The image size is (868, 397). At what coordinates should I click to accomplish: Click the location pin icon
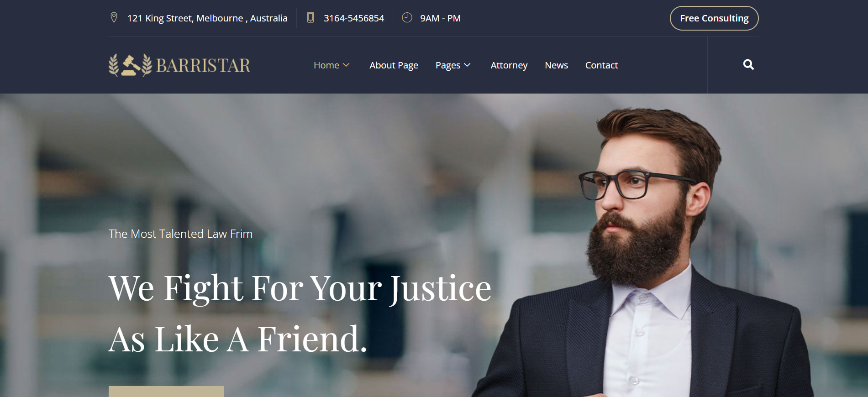point(114,18)
